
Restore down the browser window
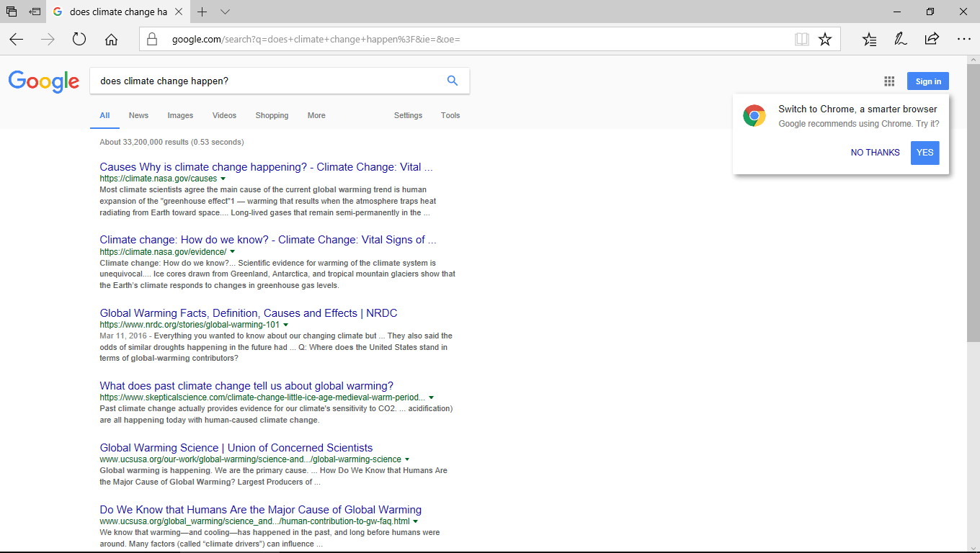point(930,12)
